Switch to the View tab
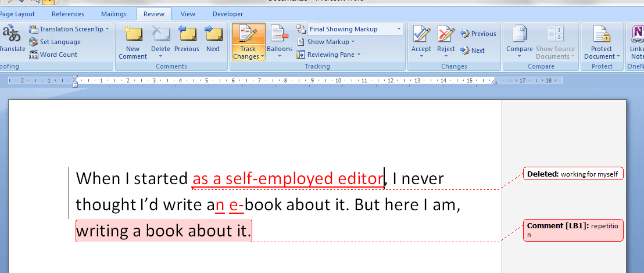644x273 pixels. (188, 14)
